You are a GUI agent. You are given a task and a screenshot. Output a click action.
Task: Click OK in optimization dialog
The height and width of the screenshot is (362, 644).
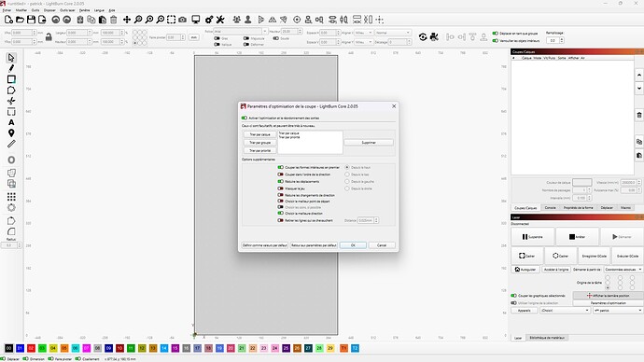[x=353, y=245]
